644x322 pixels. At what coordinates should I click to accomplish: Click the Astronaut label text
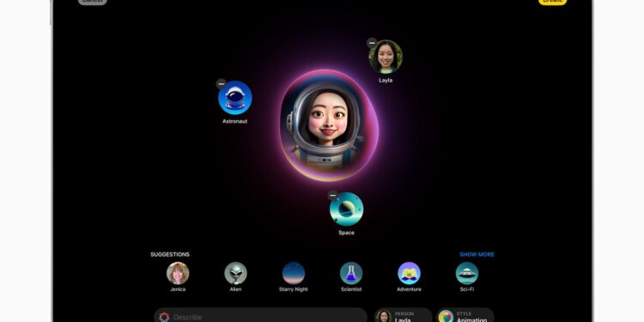[x=235, y=122]
